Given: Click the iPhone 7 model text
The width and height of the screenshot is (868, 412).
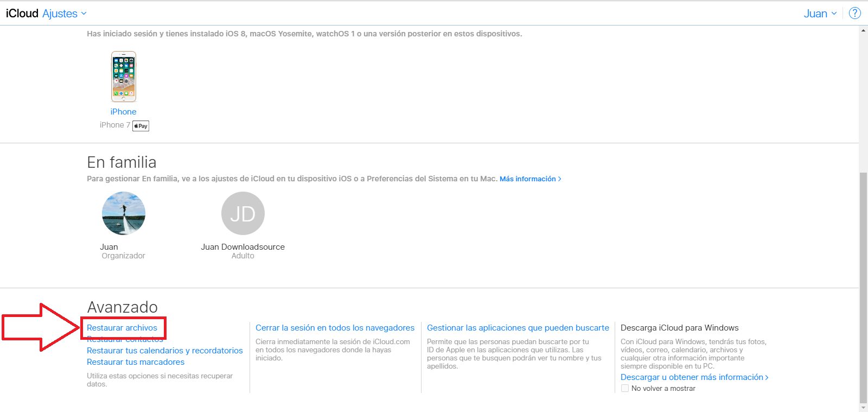Looking at the screenshot, I should point(115,125).
